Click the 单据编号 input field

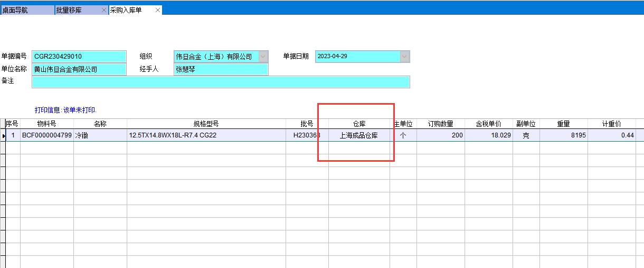tap(79, 57)
